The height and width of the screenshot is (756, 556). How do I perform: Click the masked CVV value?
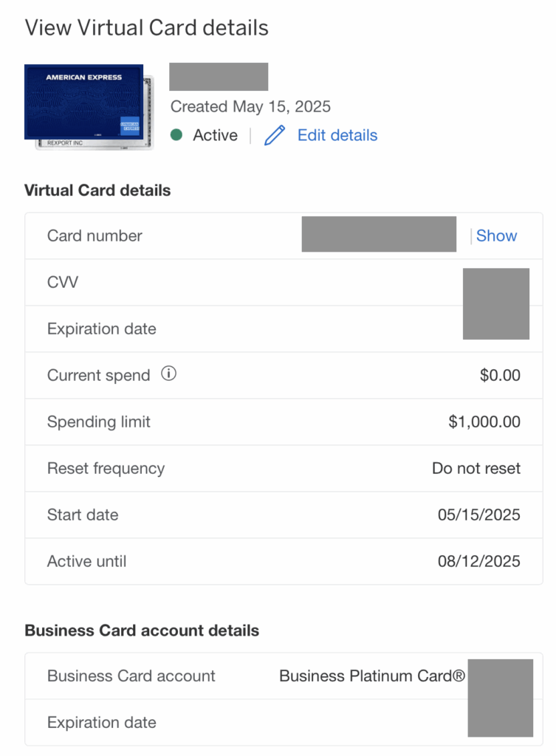click(x=495, y=282)
